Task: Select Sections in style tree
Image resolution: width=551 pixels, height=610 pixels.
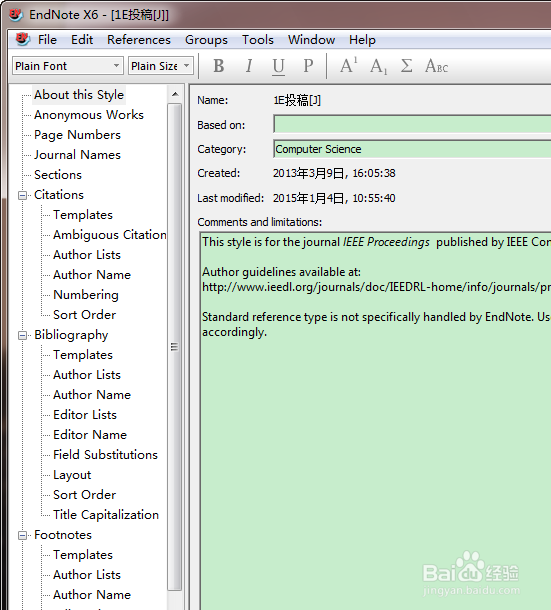Action: pos(58,175)
